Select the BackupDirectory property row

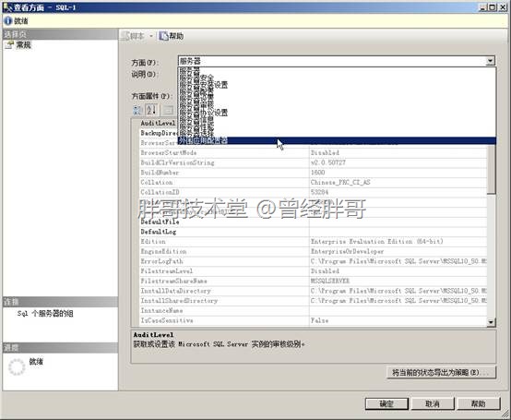[x=159, y=133]
